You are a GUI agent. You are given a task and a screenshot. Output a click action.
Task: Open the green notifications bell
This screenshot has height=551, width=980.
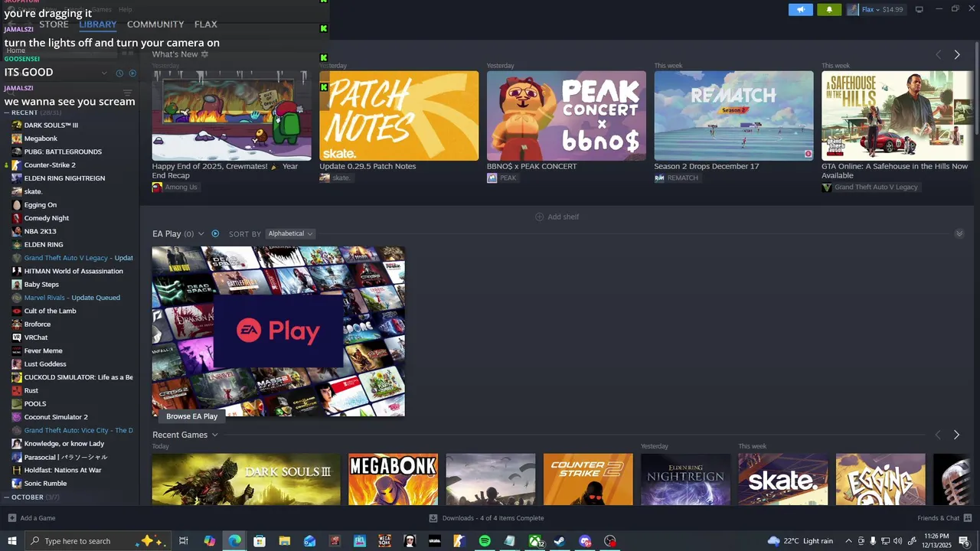829,9
